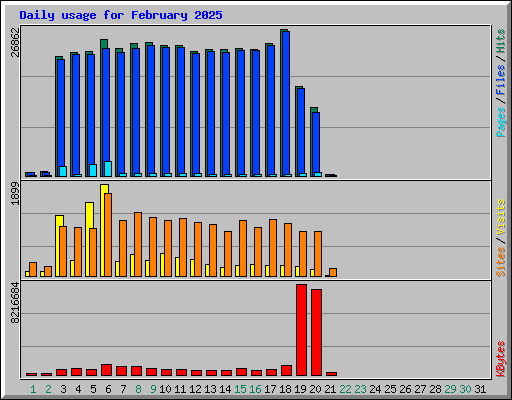Click the 26862 axis maximum label

point(15,42)
